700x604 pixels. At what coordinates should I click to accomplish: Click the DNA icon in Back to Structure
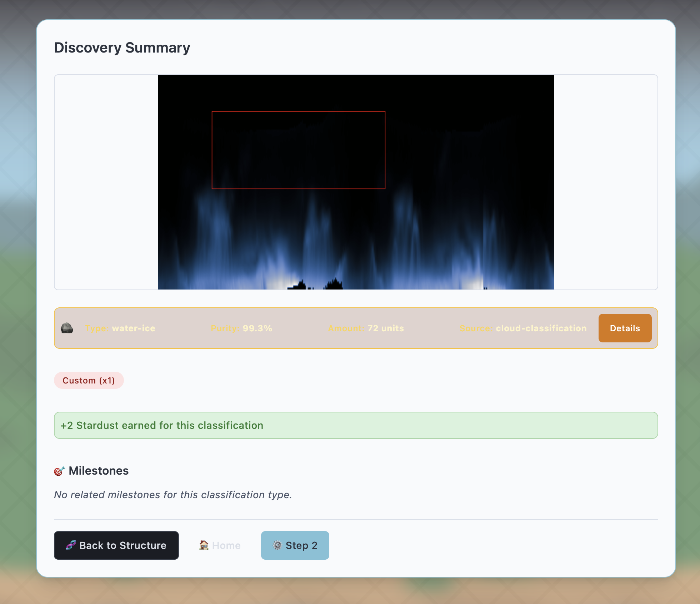point(71,545)
